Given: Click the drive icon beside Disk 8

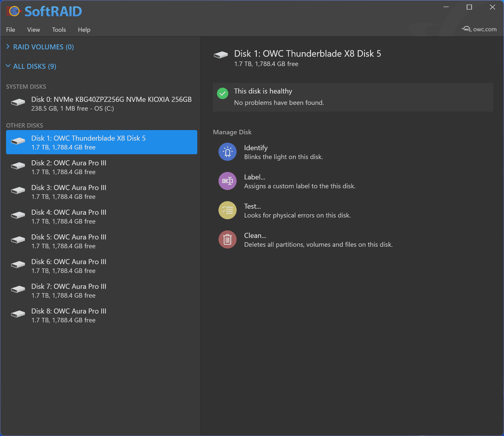Looking at the screenshot, I should pos(18,314).
